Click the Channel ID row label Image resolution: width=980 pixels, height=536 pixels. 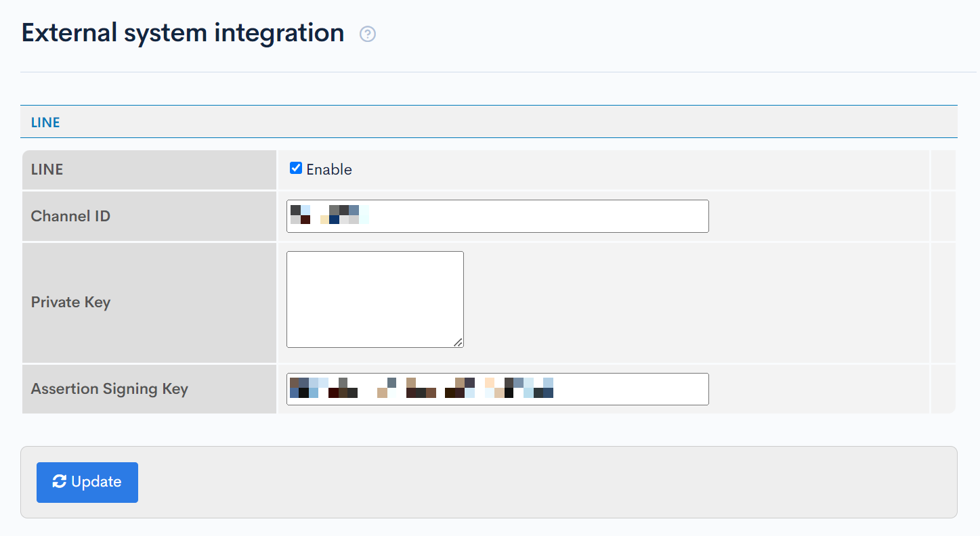(x=70, y=216)
